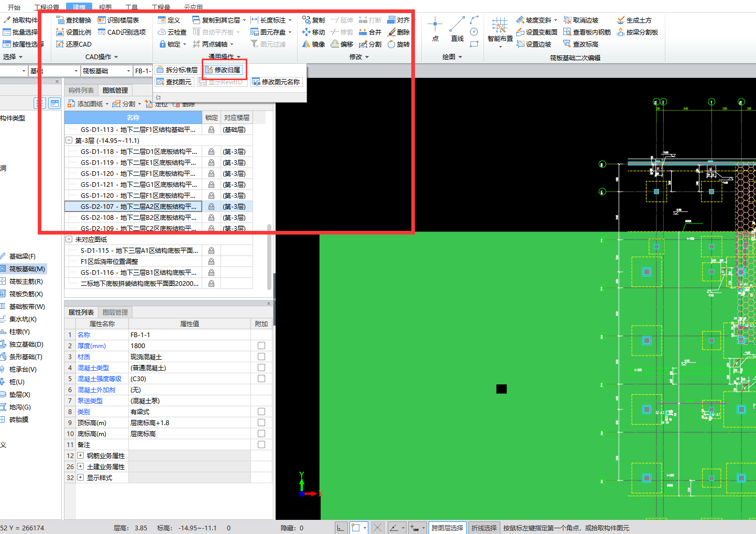
Task: Check the 混凝土类型 附加 checkbox
Action: click(x=261, y=368)
